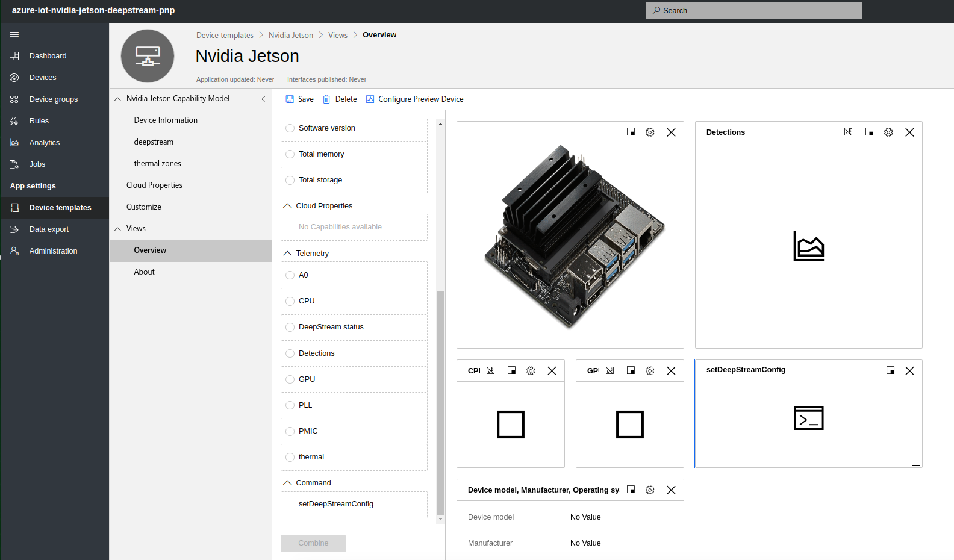
Task: Open Device model tile settings gear
Action: click(650, 490)
